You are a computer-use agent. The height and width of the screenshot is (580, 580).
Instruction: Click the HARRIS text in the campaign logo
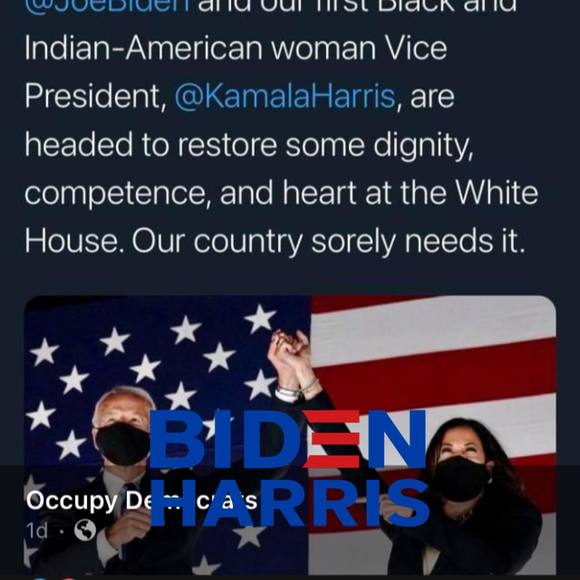click(x=290, y=502)
